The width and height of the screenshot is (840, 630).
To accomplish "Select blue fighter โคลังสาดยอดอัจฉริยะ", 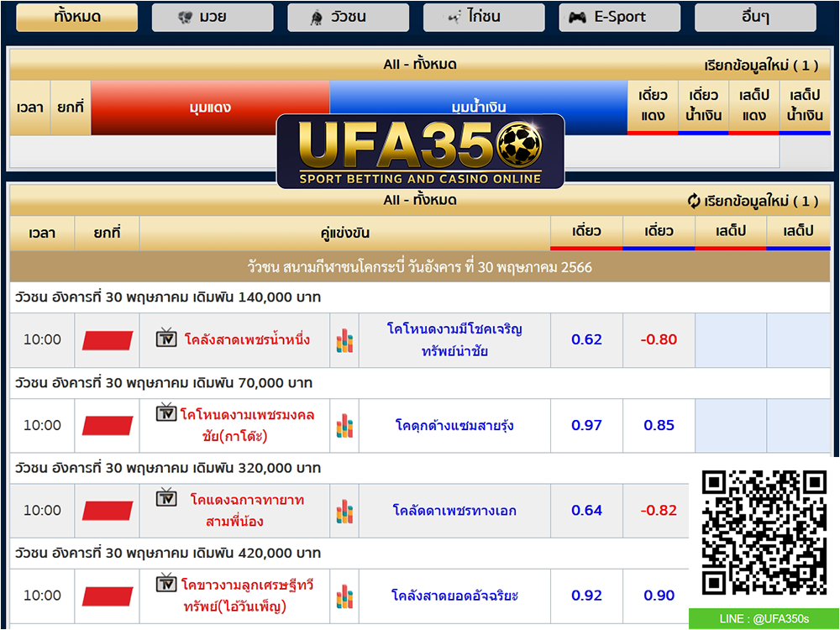I will [x=454, y=596].
